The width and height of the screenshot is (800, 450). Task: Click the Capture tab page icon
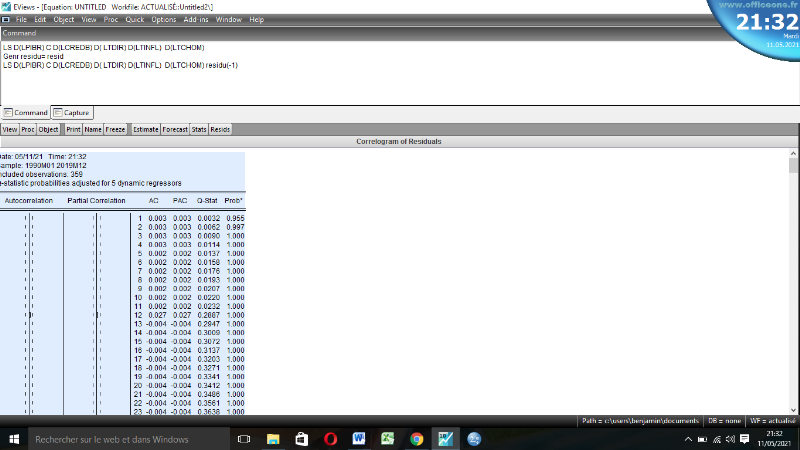[58, 112]
